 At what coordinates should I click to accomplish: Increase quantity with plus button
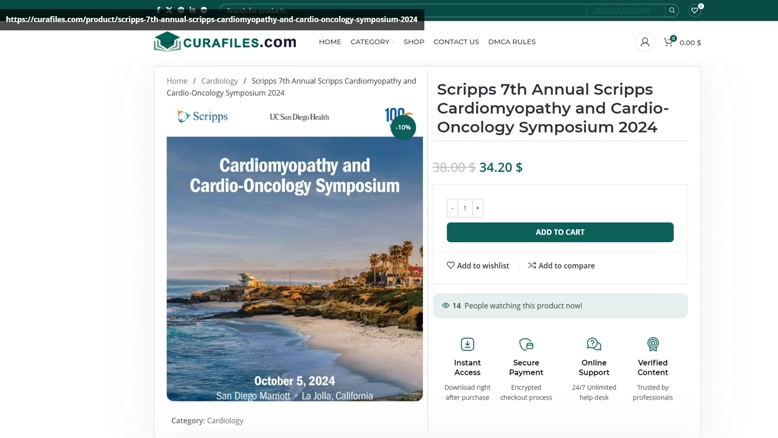[477, 208]
